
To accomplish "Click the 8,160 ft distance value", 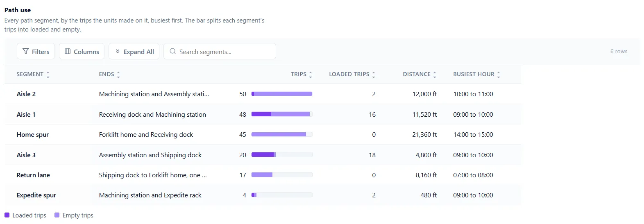I will 426,175.
